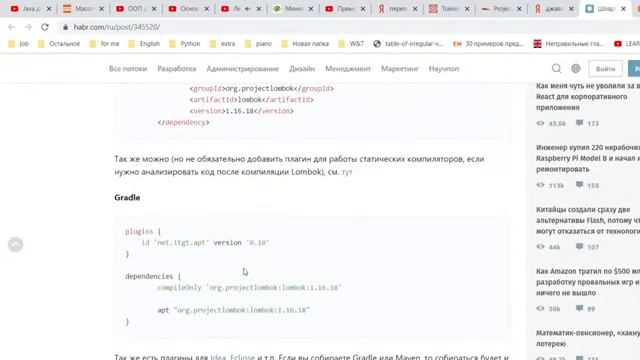Click the Gradle section heading

click(127, 198)
